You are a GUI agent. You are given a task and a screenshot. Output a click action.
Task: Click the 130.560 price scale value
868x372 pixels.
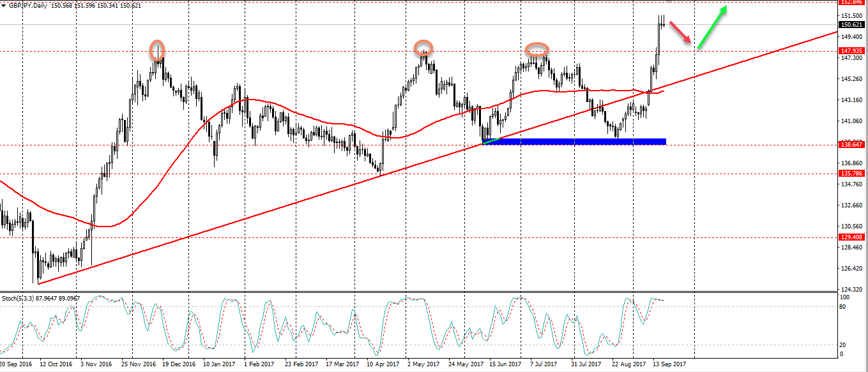click(x=851, y=227)
